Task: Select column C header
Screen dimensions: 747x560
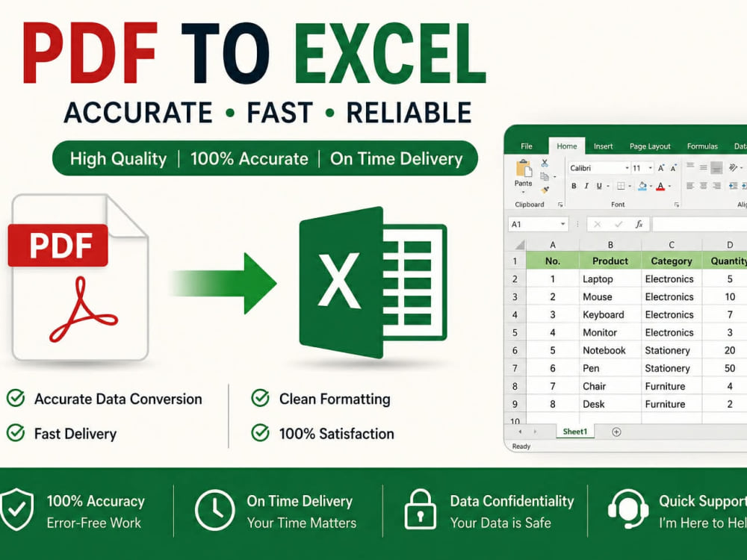Action: click(x=672, y=245)
